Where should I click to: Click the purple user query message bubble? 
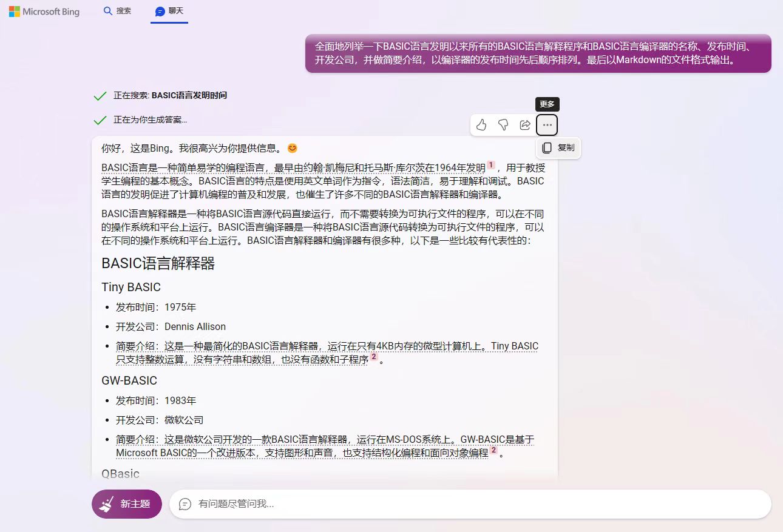click(x=539, y=53)
